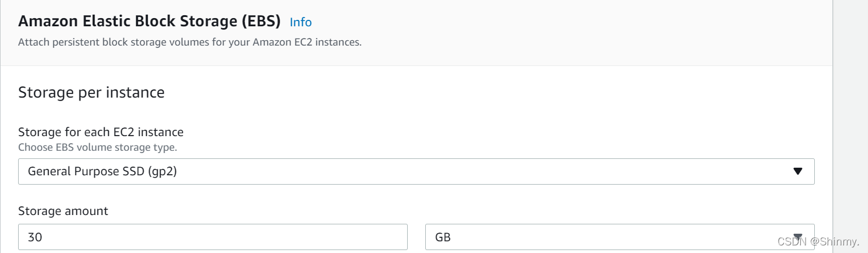Click the CSDN @Shinmy. watermark text

coord(818,242)
